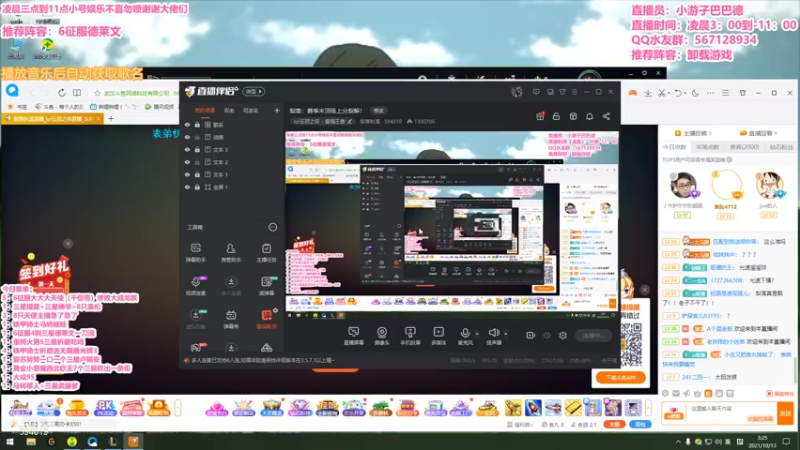Switch to the 本周点数 tab
800x450 pixels.
tap(707, 147)
